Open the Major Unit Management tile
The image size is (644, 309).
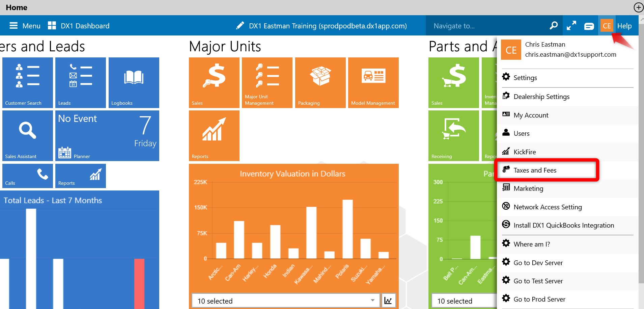coord(267,83)
